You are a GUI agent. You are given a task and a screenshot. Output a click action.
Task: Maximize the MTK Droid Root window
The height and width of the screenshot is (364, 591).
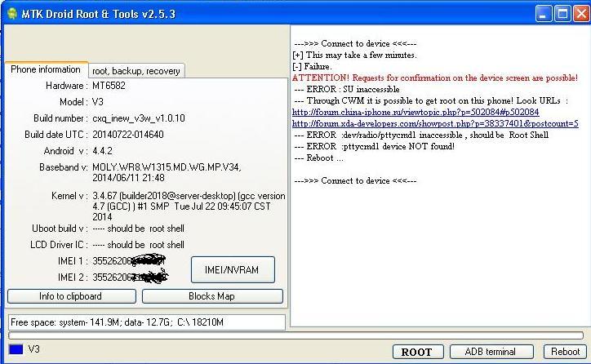[x=562, y=14]
